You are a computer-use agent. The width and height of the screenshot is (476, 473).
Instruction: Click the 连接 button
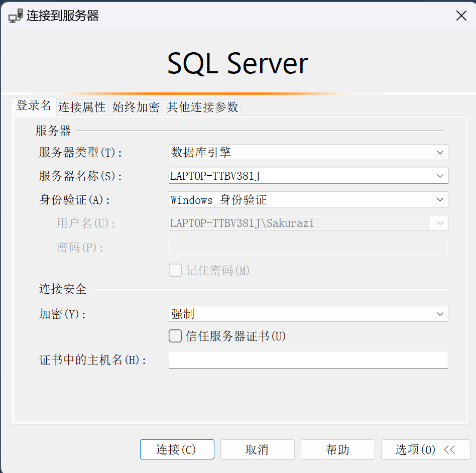click(x=177, y=449)
